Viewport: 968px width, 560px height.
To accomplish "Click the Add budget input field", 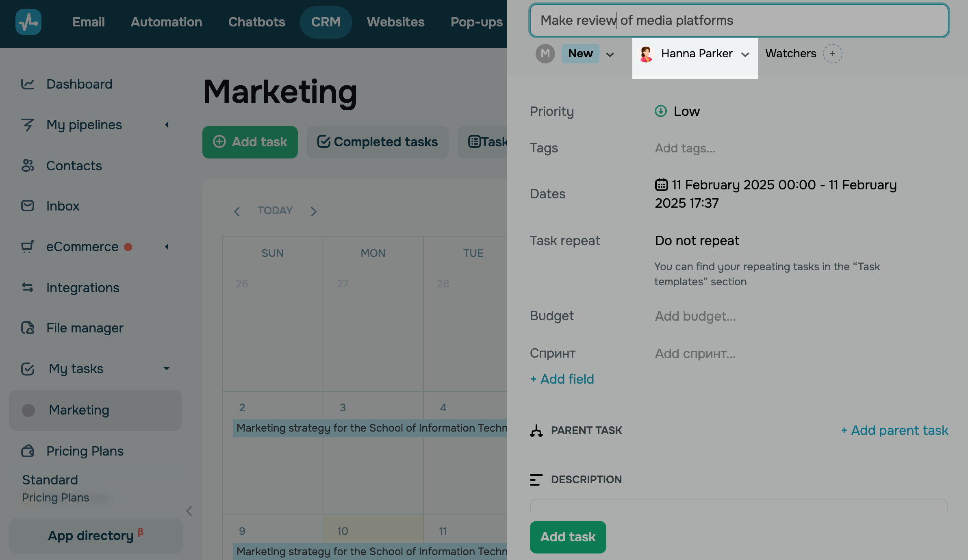I will [x=695, y=316].
